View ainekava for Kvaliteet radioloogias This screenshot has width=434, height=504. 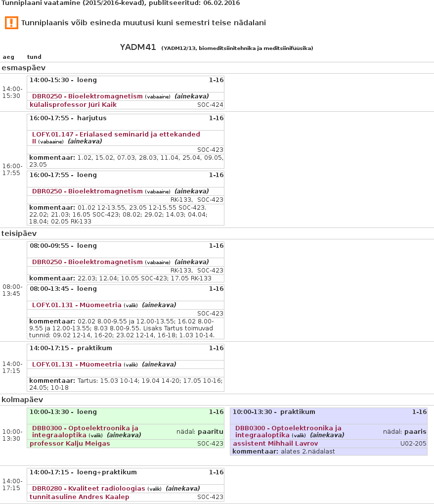point(182,489)
